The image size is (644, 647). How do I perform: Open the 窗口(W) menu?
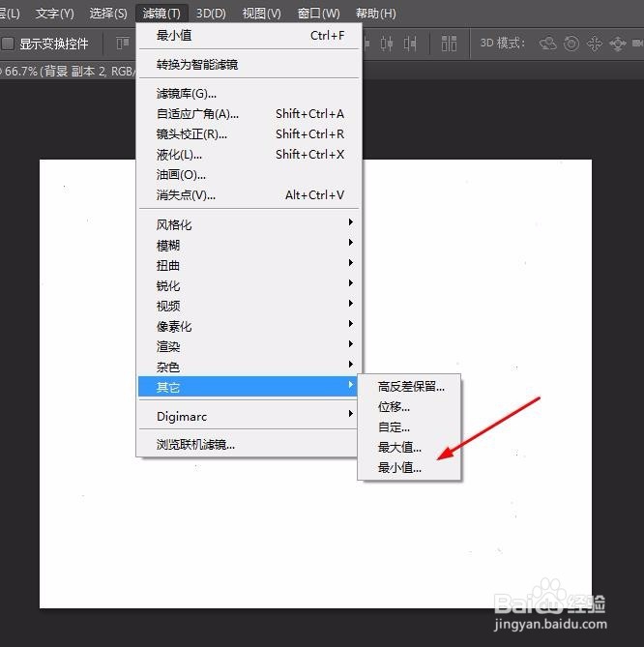point(318,14)
